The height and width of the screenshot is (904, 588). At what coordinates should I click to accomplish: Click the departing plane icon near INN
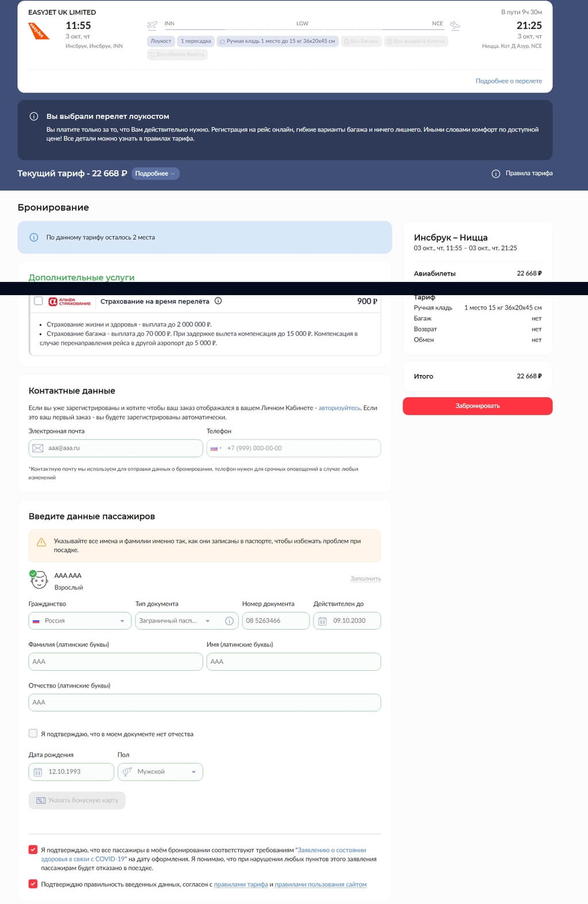point(152,25)
